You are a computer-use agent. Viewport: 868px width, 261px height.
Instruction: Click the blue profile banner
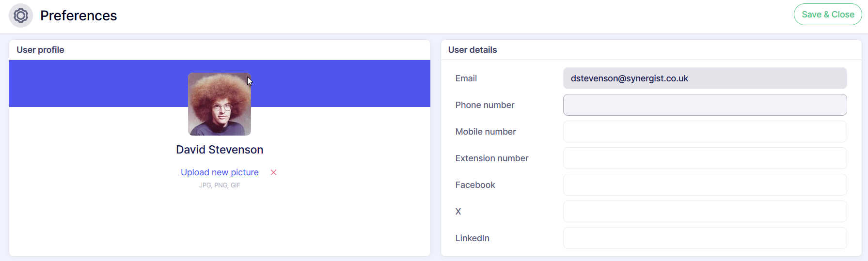tap(339, 83)
